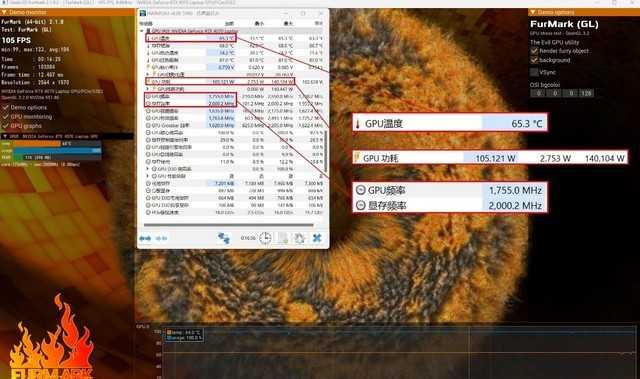Viewport: 640px width, 379px height.
Task: Collapse the GPU RTX 4070 Laptop sensor tree
Action: coord(142,31)
